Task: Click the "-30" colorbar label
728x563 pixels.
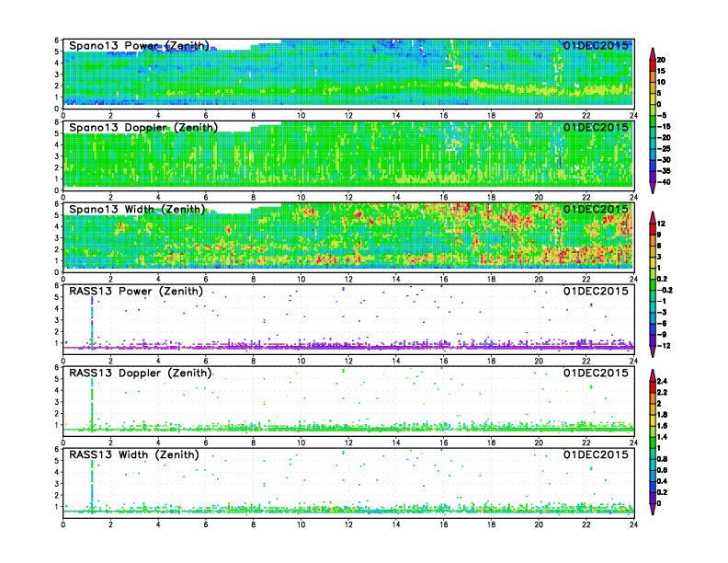Action: (x=664, y=160)
